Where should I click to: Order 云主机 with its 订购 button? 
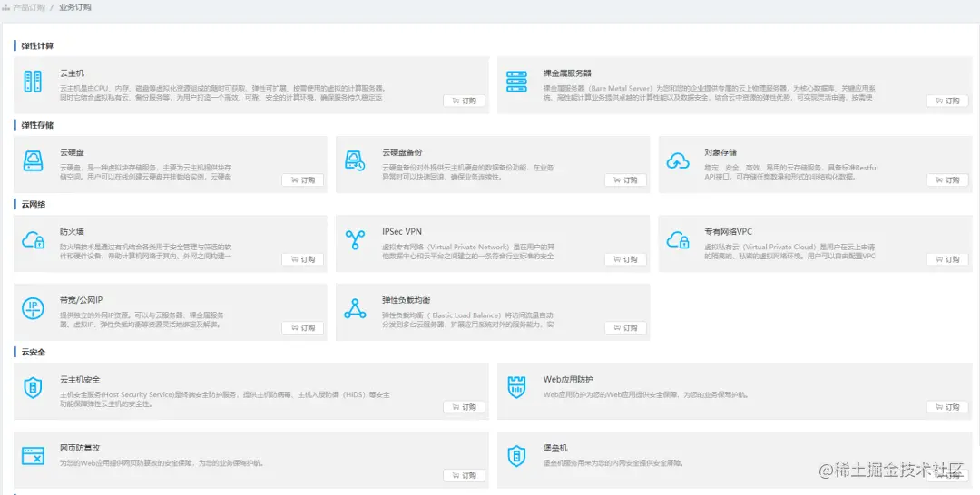click(464, 102)
